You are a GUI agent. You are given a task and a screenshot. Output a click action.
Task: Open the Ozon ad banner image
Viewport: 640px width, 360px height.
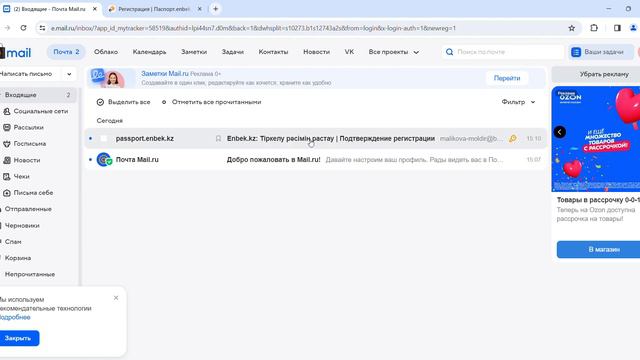click(596, 139)
